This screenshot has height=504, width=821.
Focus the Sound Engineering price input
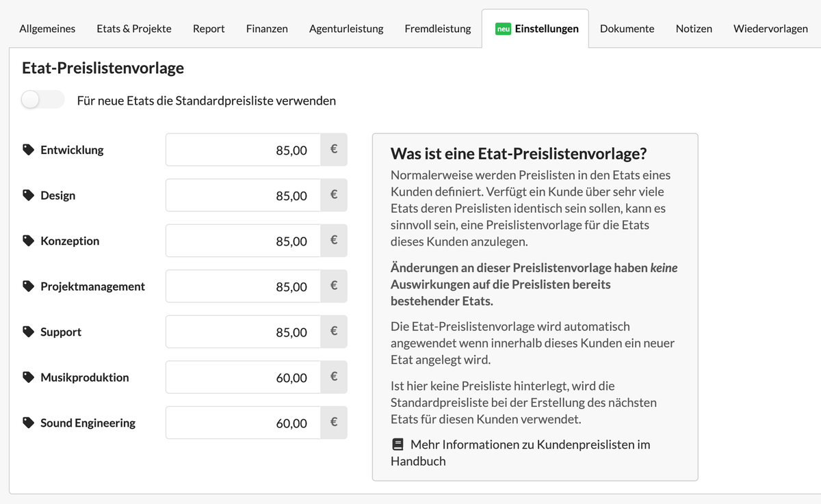(244, 423)
